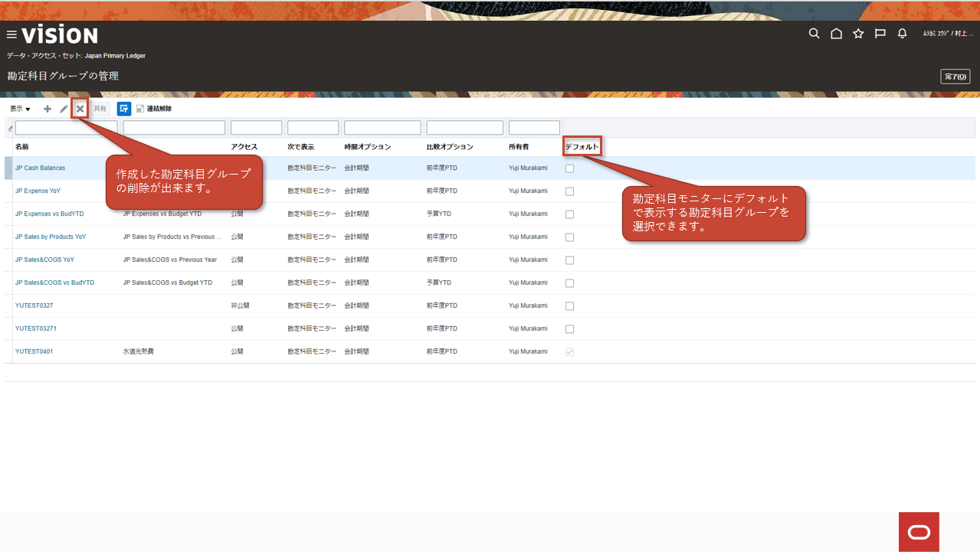Click the 共有 (share) button
The width and height of the screenshot is (980, 552).
coord(100,109)
